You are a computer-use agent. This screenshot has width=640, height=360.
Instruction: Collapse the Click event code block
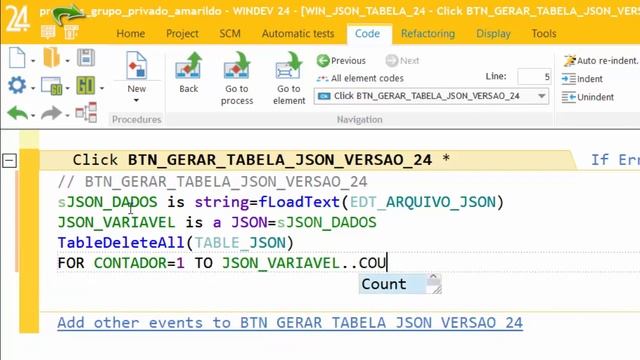9,160
